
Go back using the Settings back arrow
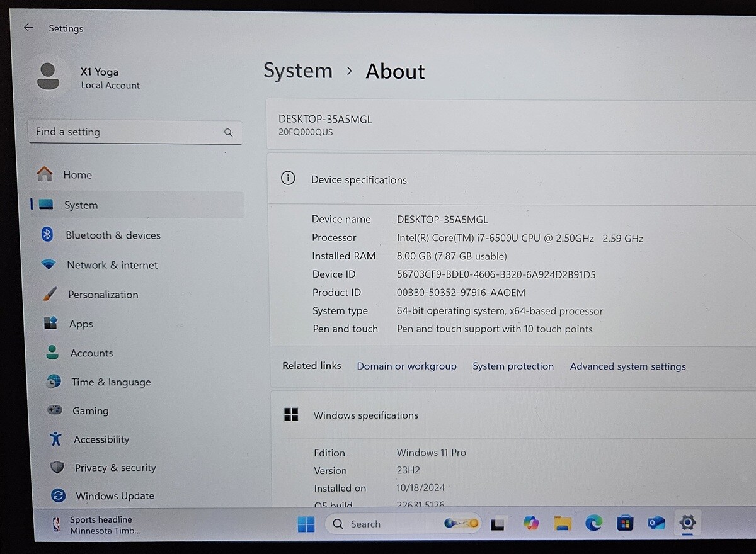(28, 28)
